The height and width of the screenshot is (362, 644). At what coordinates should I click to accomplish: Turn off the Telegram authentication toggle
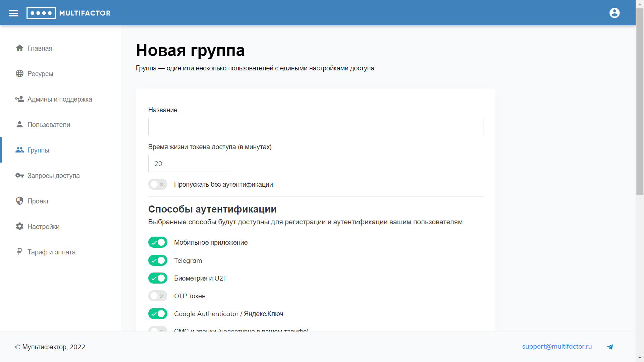[158, 260]
